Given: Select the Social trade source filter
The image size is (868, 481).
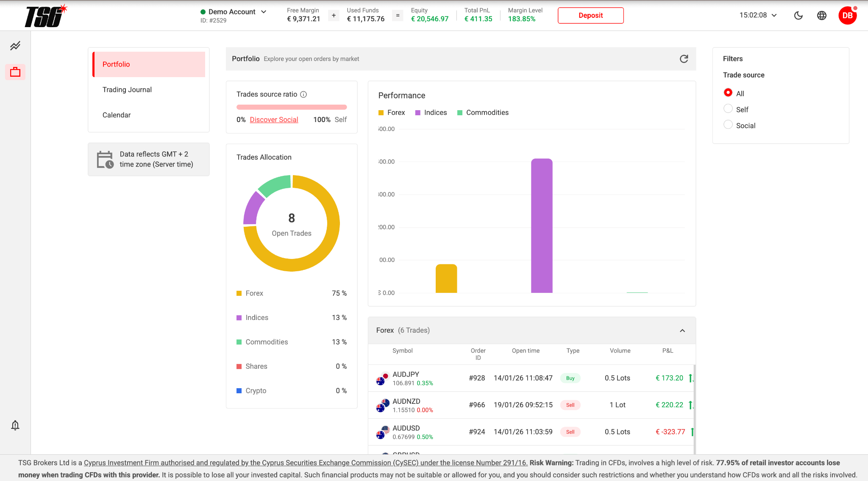Looking at the screenshot, I should pos(728,125).
